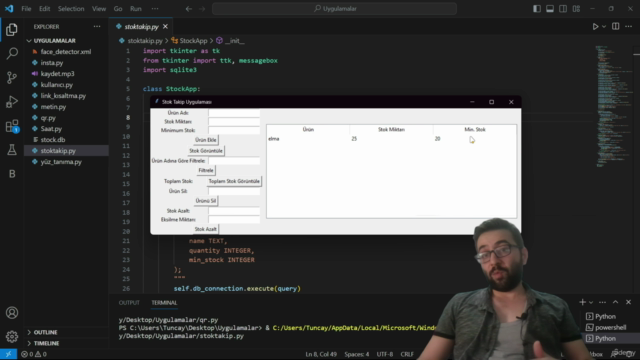The image size is (640, 360).
Task: Focus the Ürün Adı input field
Action: 234,113
